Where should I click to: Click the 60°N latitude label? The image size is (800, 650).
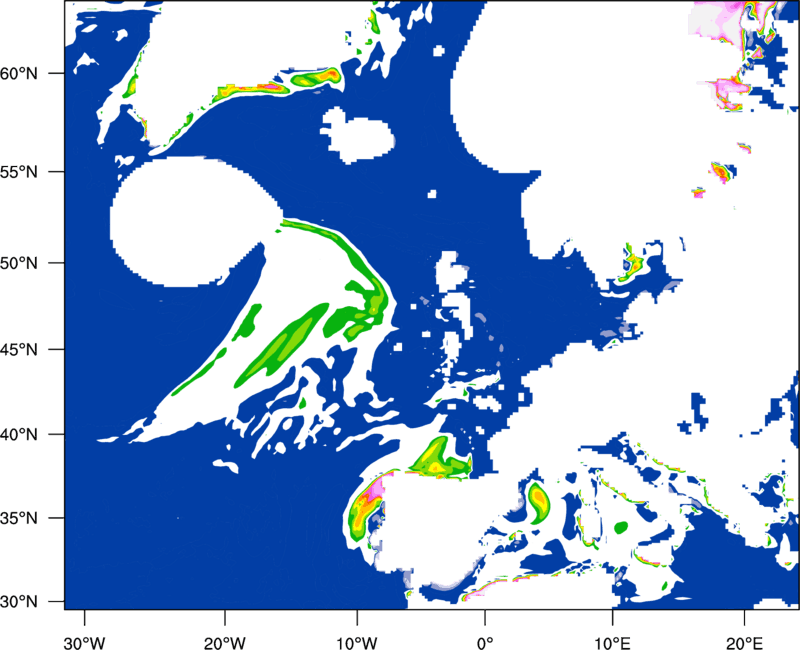tap(19, 73)
